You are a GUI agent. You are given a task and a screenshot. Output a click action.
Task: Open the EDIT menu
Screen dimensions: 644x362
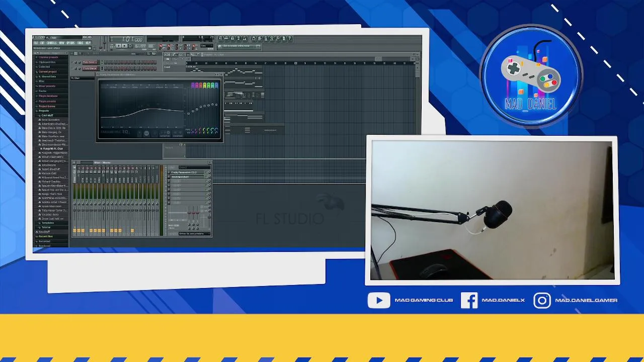click(x=42, y=43)
